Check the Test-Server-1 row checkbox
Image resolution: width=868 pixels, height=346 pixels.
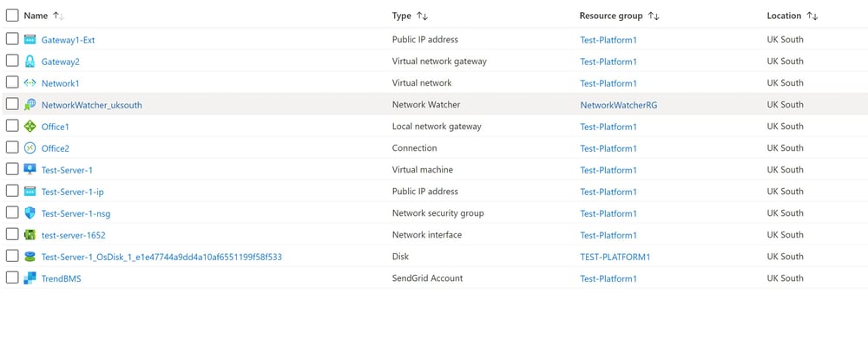click(12, 169)
